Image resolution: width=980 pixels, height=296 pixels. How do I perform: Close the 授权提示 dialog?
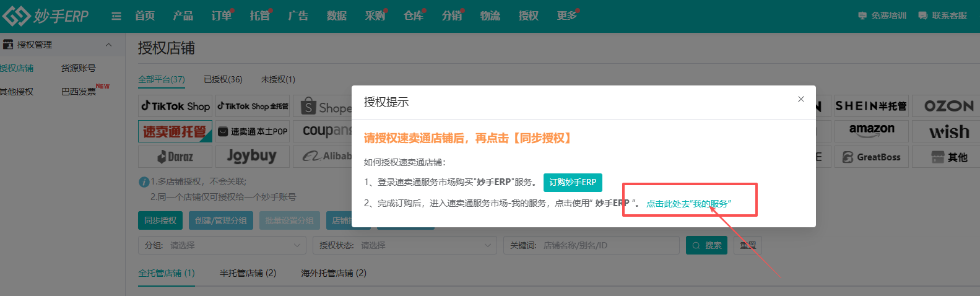[x=801, y=99]
